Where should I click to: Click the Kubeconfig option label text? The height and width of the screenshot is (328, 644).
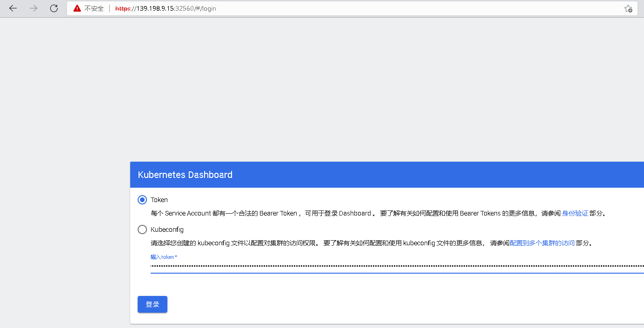click(167, 230)
